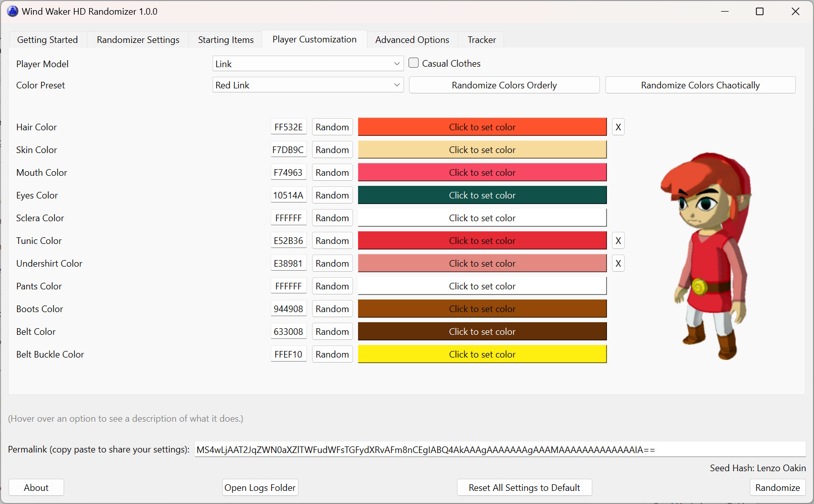Set the Mouth Color via its swatch
The height and width of the screenshot is (504, 814).
[482, 173]
